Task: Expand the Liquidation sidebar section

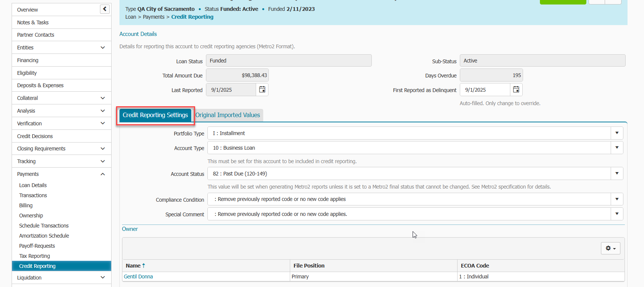Action: 103,277
